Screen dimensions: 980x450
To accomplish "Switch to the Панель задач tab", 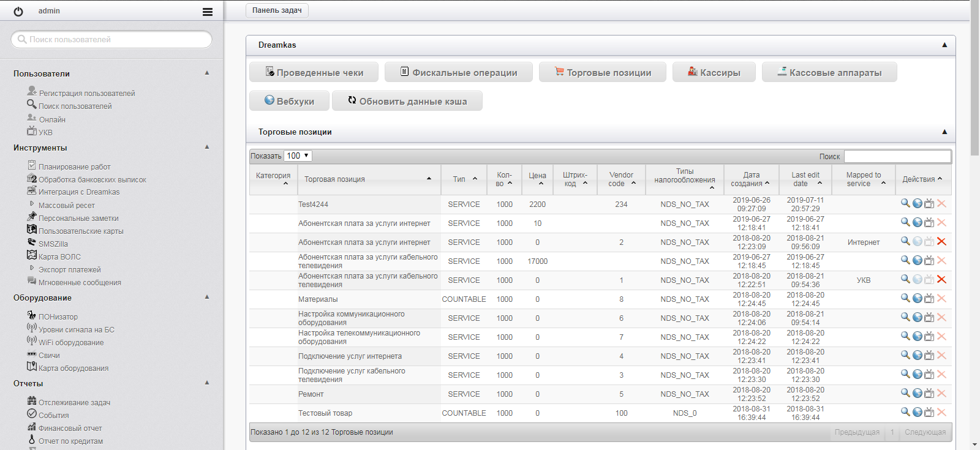I will 277,10.
